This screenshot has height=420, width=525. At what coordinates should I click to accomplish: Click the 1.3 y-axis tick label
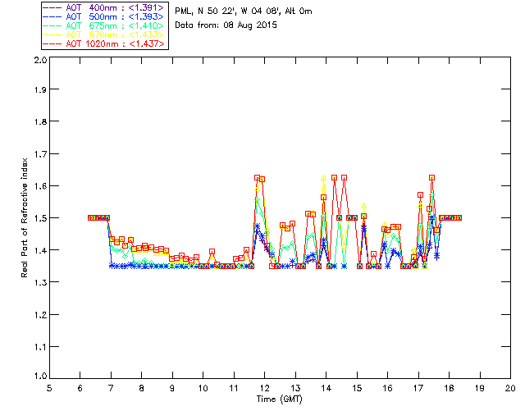click(40, 282)
